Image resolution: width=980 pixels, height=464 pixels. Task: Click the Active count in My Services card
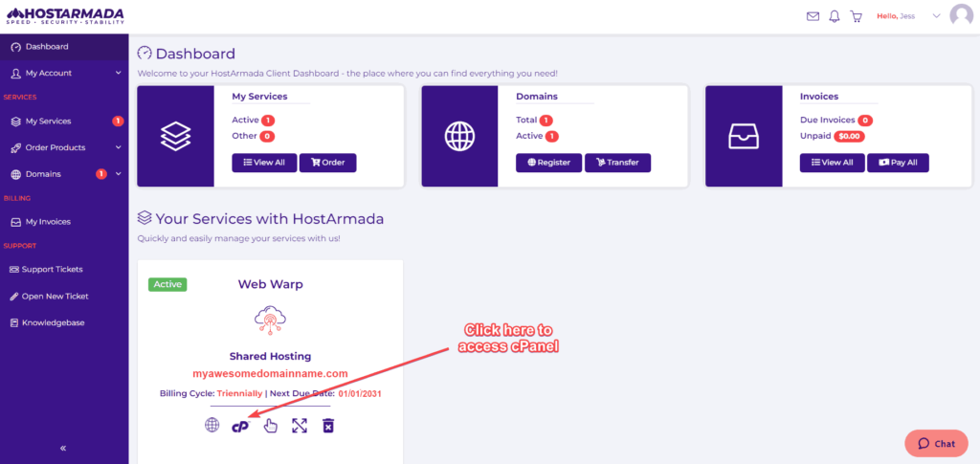[268, 120]
